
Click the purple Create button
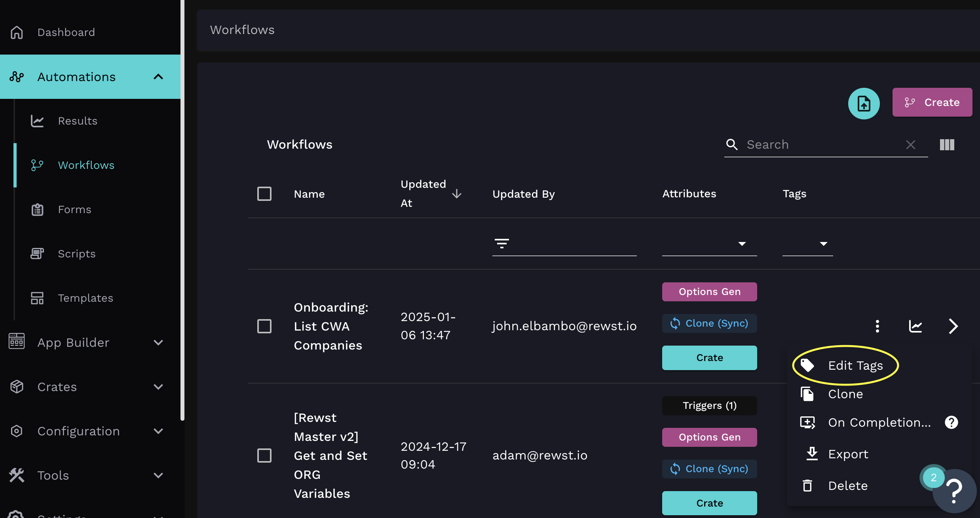[932, 102]
